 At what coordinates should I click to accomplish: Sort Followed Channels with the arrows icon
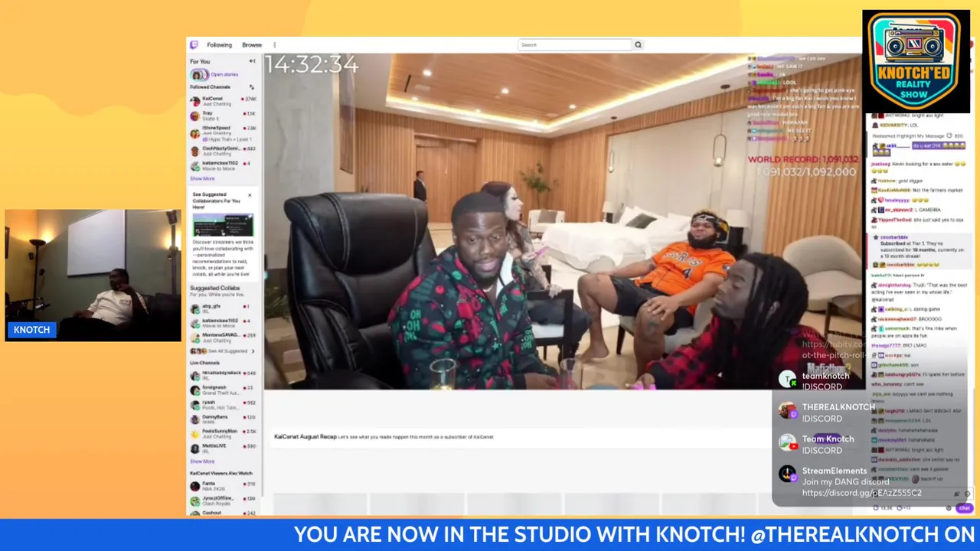click(251, 87)
